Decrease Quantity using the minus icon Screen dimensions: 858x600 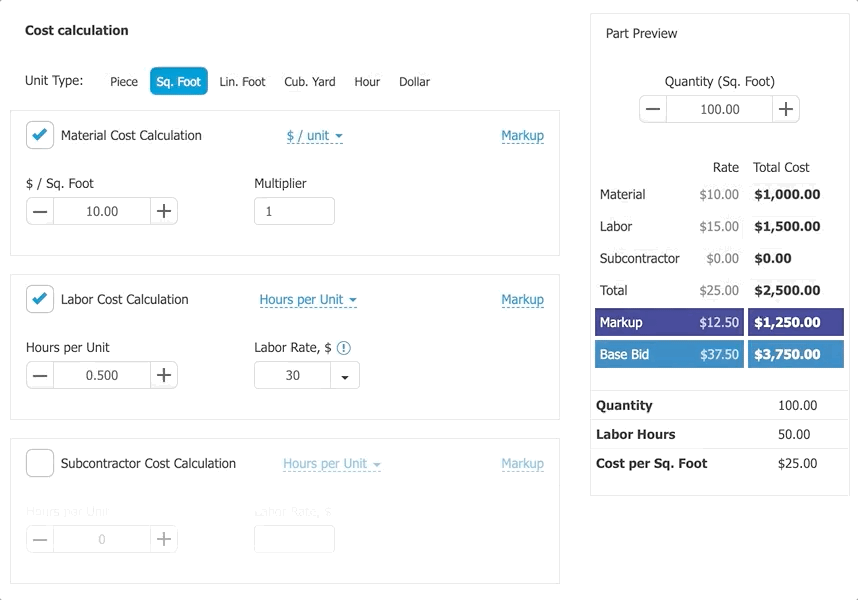pos(654,109)
